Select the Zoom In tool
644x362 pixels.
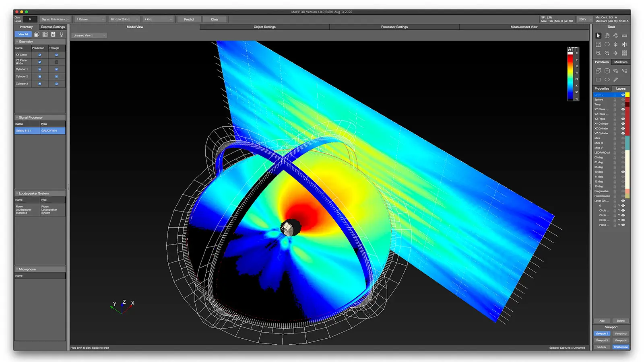pos(599,53)
